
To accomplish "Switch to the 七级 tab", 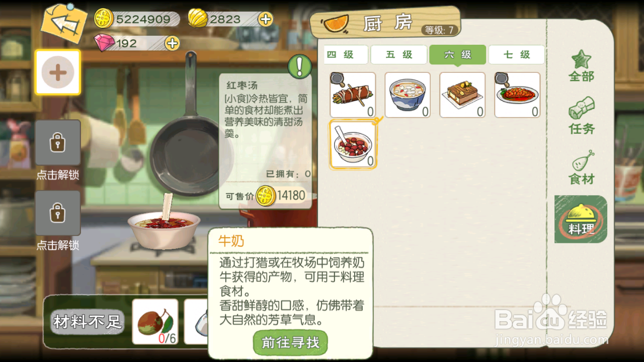I will pyautogui.click(x=516, y=55).
